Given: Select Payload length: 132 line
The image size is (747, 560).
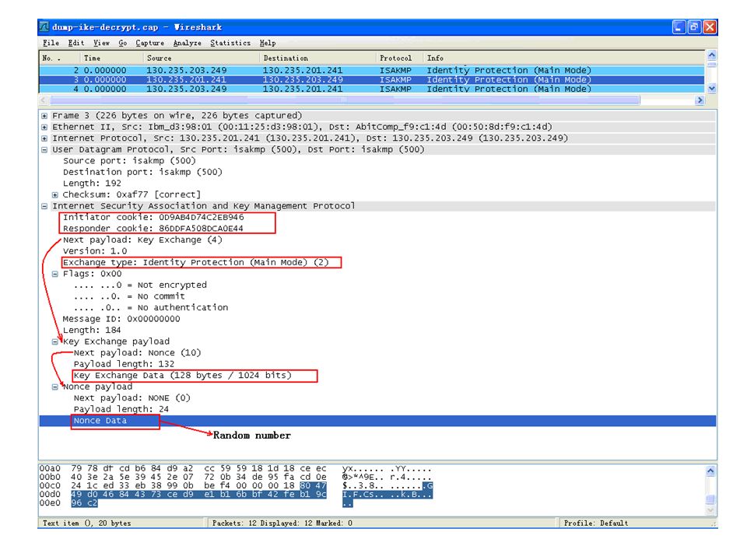Looking at the screenshot, I should [124, 364].
